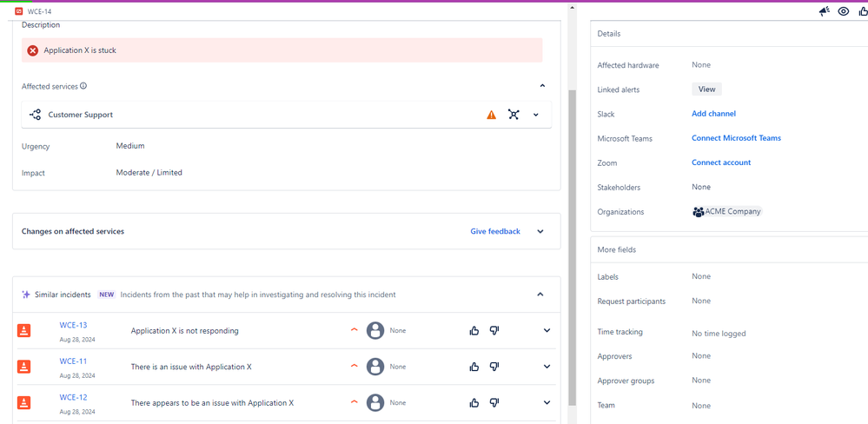Click the Request participants value None

tap(701, 301)
